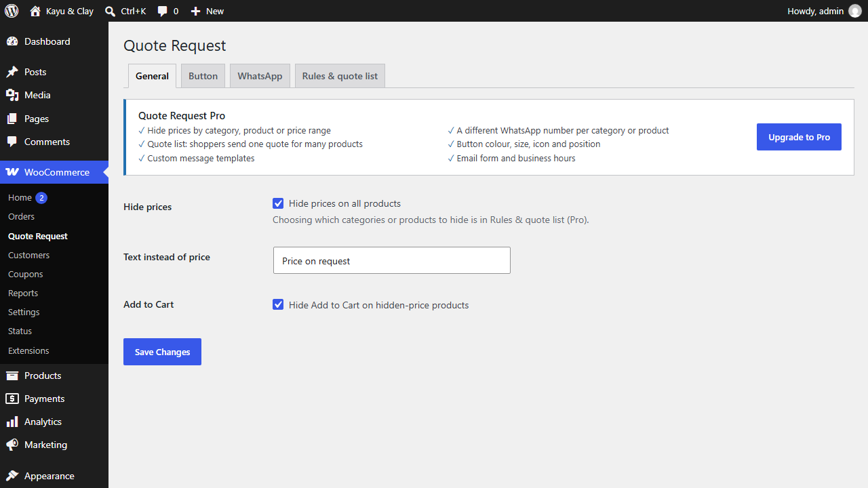
Task: Save Changes to the settings
Action: click(x=162, y=352)
